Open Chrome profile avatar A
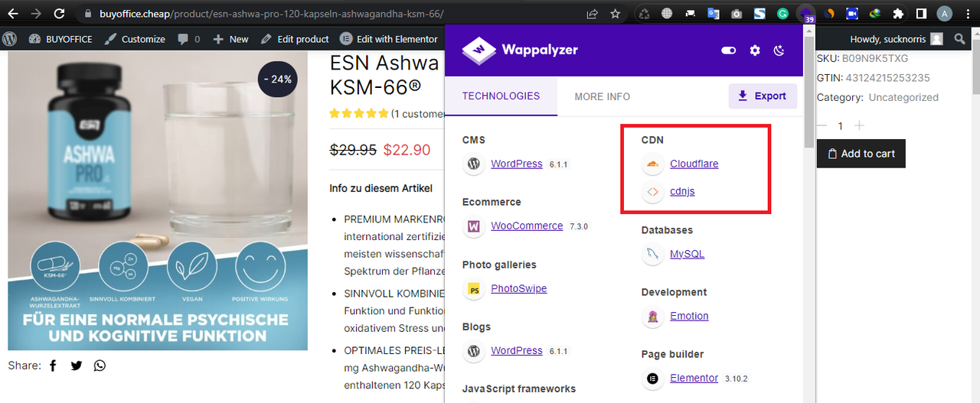Image resolution: width=980 pixels, height=403 pixels. (x=945, y=14)
